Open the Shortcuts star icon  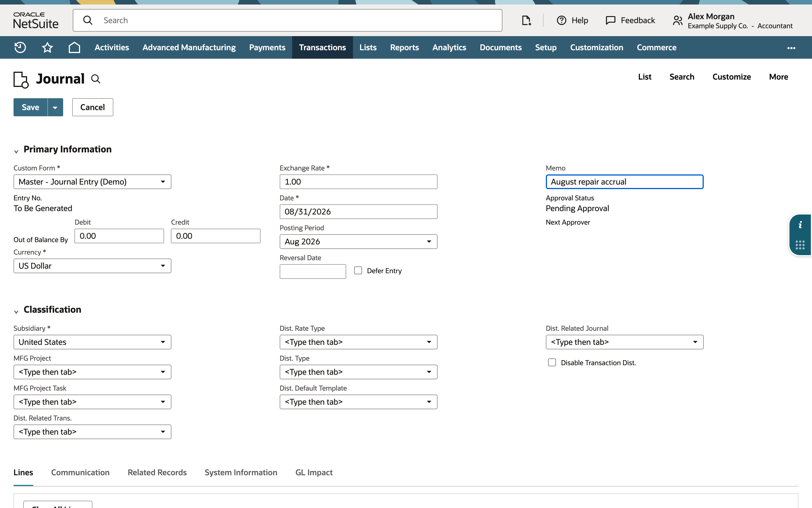(x=47, y=47)
